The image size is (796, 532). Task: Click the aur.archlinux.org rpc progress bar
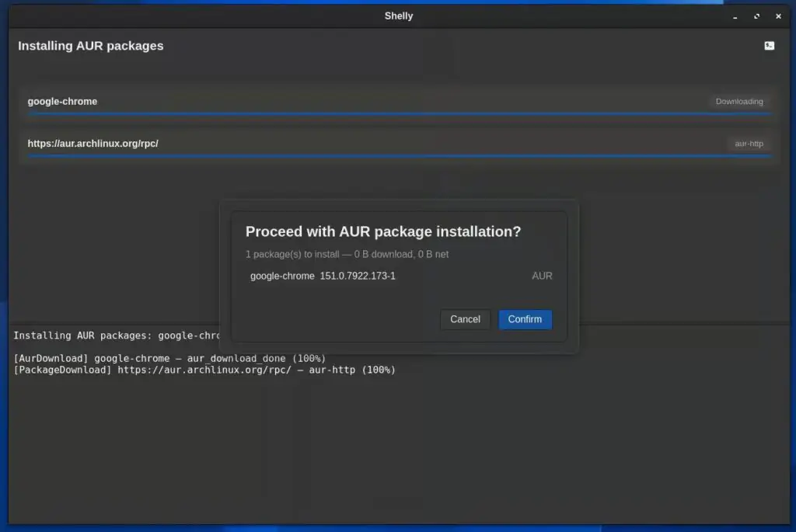pyautogui.click(x=399, y=155)
